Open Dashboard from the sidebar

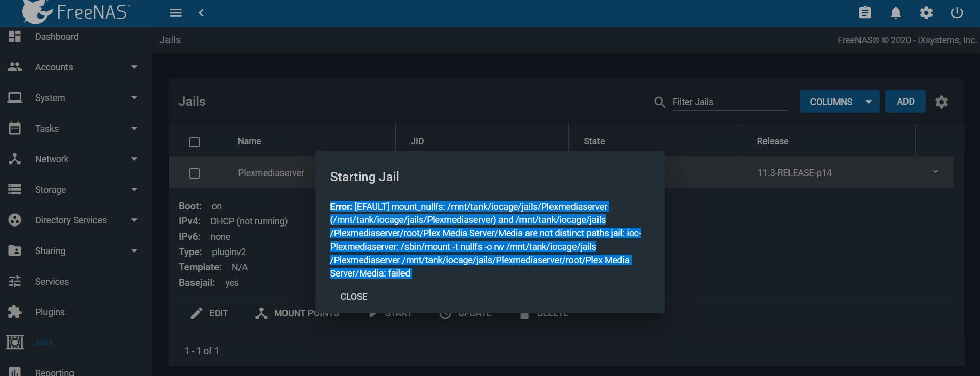57,37
